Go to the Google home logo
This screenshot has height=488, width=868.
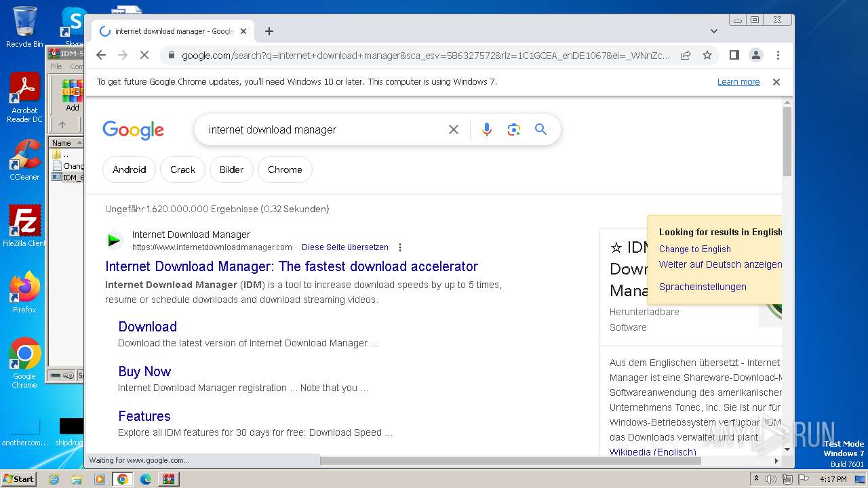tap(133, 129)
